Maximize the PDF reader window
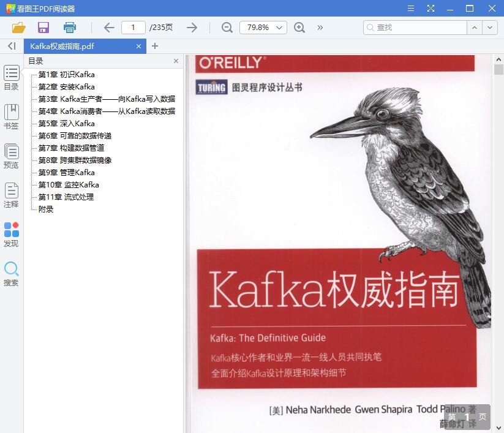 pos(470,9)
